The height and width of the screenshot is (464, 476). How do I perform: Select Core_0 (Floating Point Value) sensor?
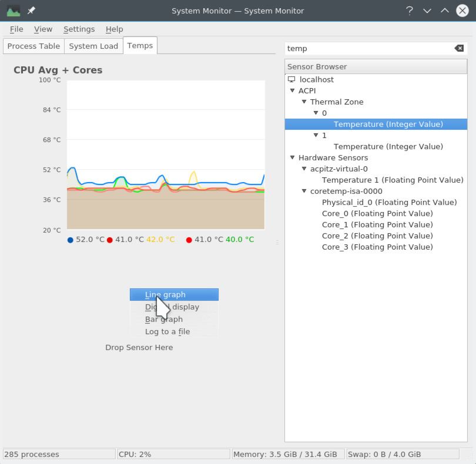click(377, 214)
